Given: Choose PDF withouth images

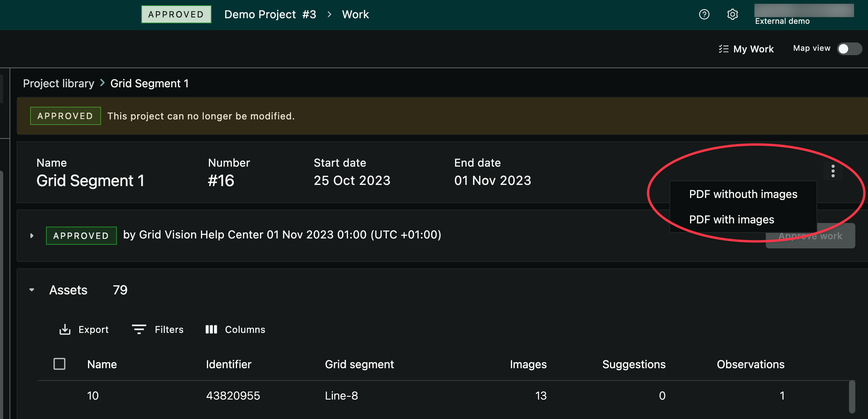Looking at the screenshot, I should 743,194.
